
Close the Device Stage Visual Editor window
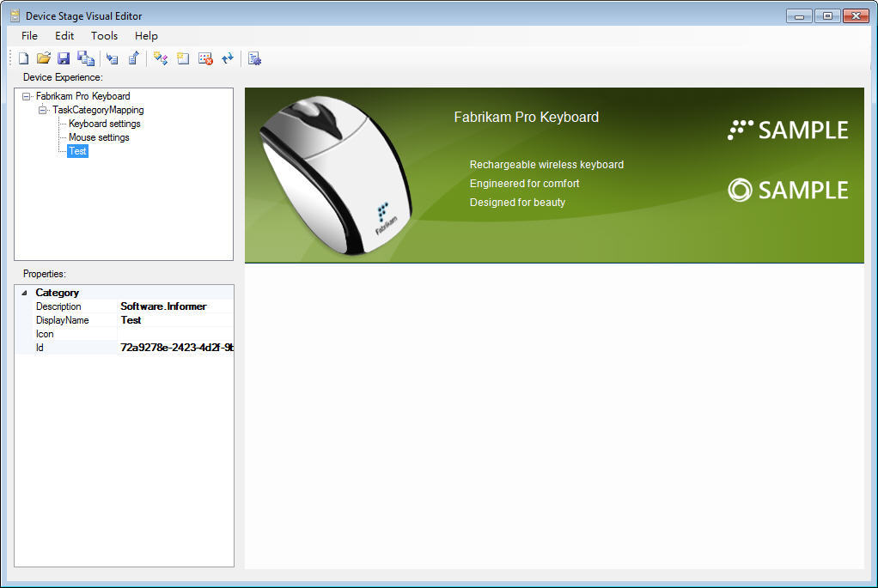(x=856, y=16)
